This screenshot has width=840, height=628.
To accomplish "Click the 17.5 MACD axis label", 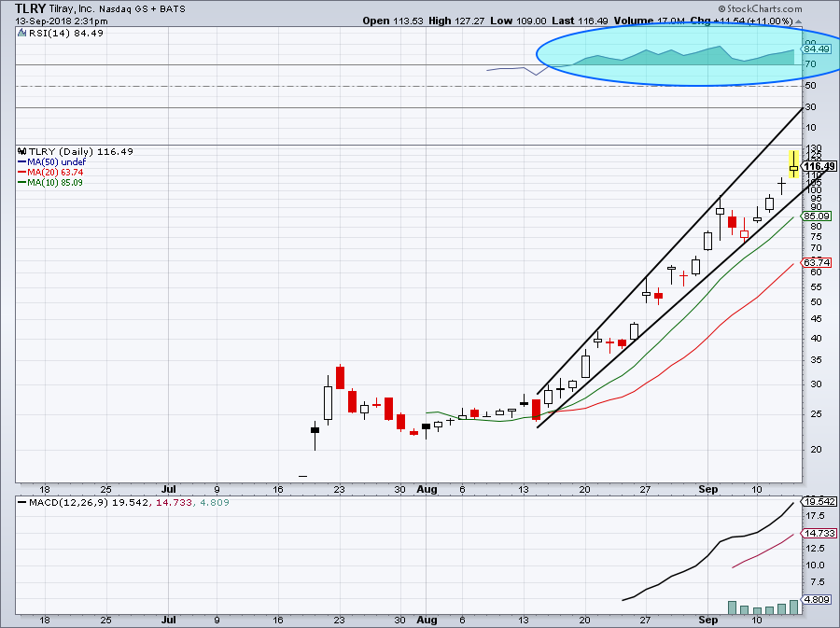I will coord(814,516).
